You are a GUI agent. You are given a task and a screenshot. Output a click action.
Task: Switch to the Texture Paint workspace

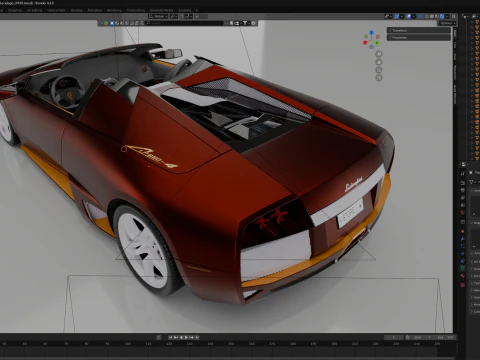click(56, 10)
